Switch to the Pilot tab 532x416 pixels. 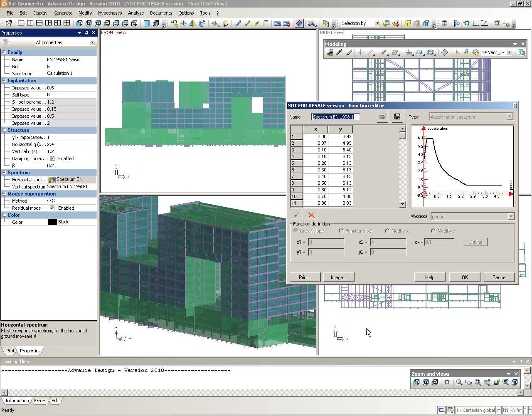pos(10,351)
